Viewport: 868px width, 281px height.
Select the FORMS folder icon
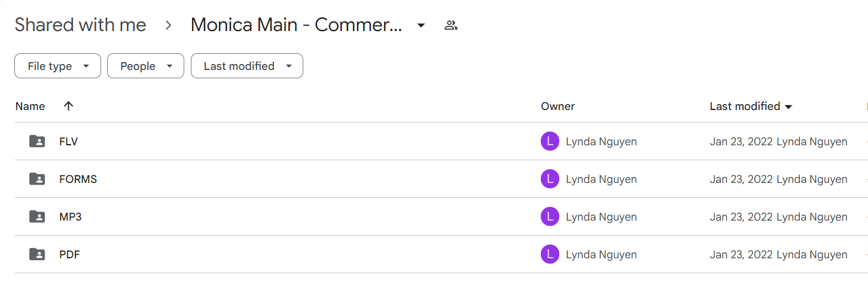[37, 179]
